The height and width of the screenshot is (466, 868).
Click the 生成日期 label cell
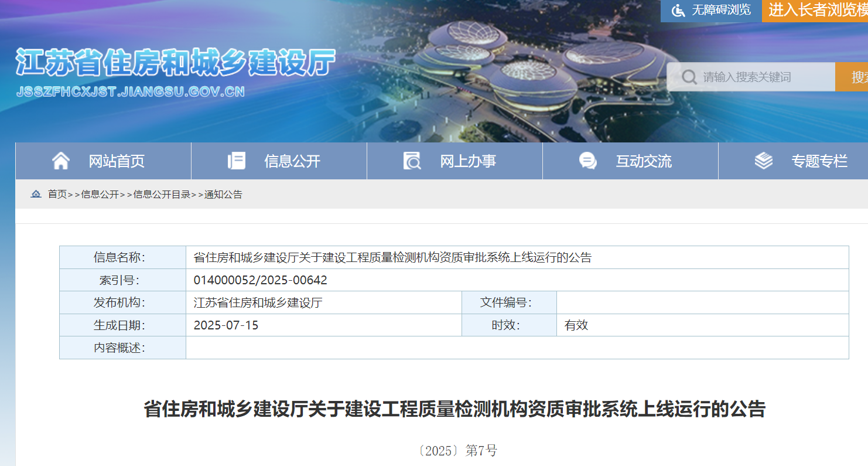point(123,325)
